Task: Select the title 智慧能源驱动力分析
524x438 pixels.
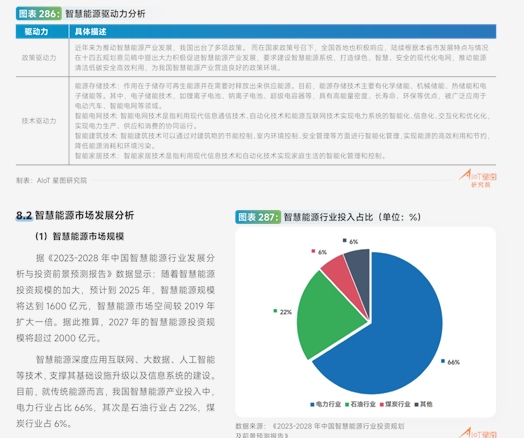Action: 105,14
